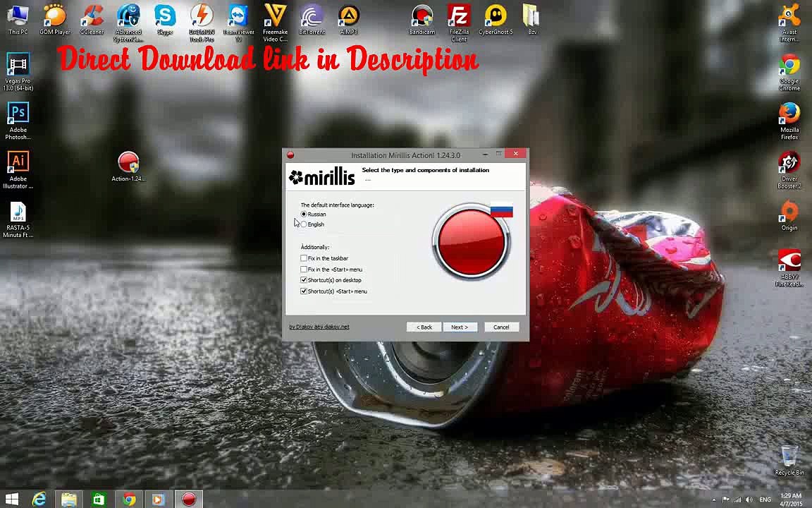Open the media player taskbar icon
This screenshot has width=812, height=508.
point(158,500)
